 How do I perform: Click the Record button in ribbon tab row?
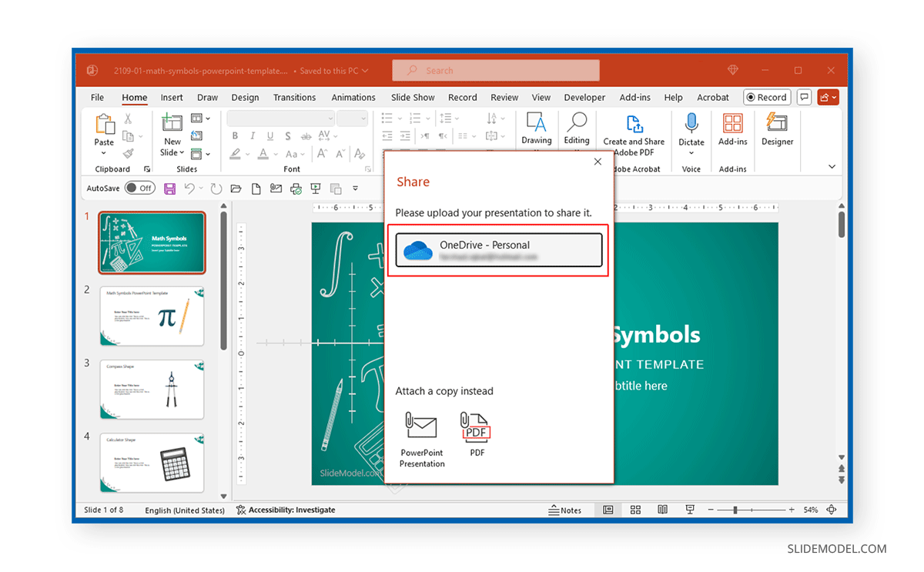coord(766,97)
